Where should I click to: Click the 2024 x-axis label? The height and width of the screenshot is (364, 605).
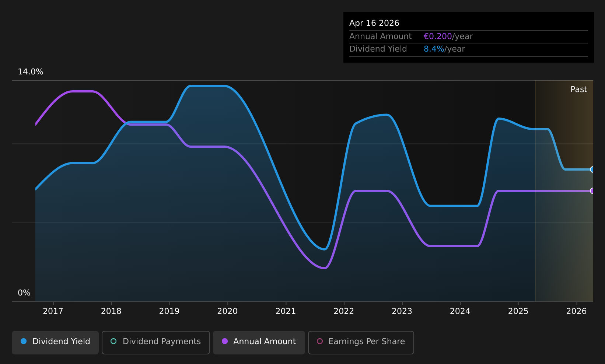pyautogui.click(x=460, y=311)
